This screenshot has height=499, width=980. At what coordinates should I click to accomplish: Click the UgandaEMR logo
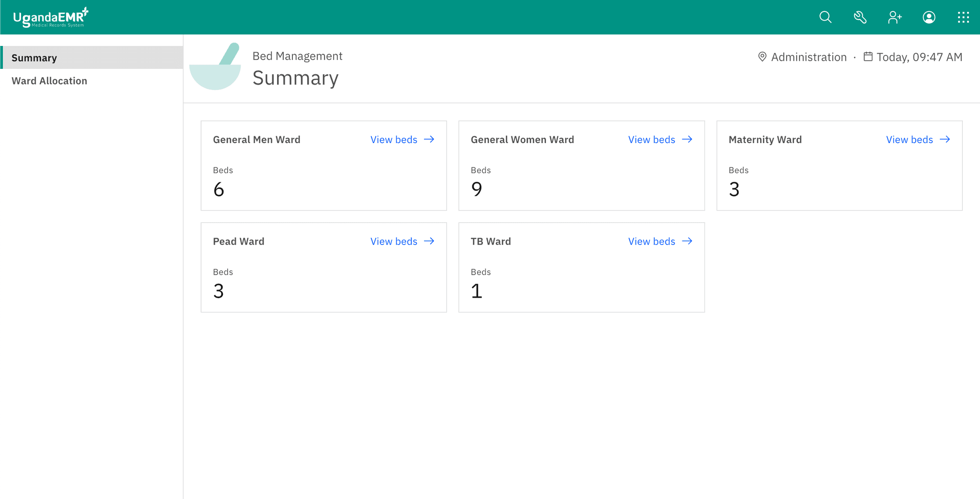coord(51,17)
